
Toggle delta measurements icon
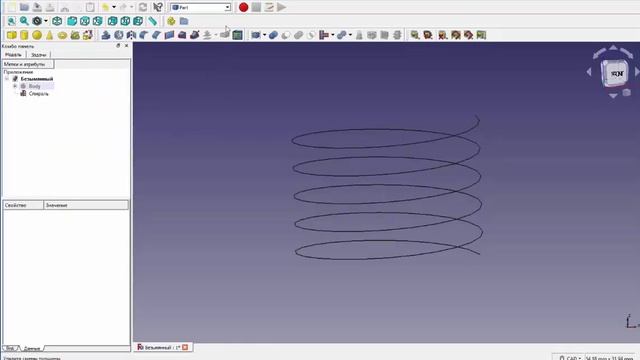(482, 35)
